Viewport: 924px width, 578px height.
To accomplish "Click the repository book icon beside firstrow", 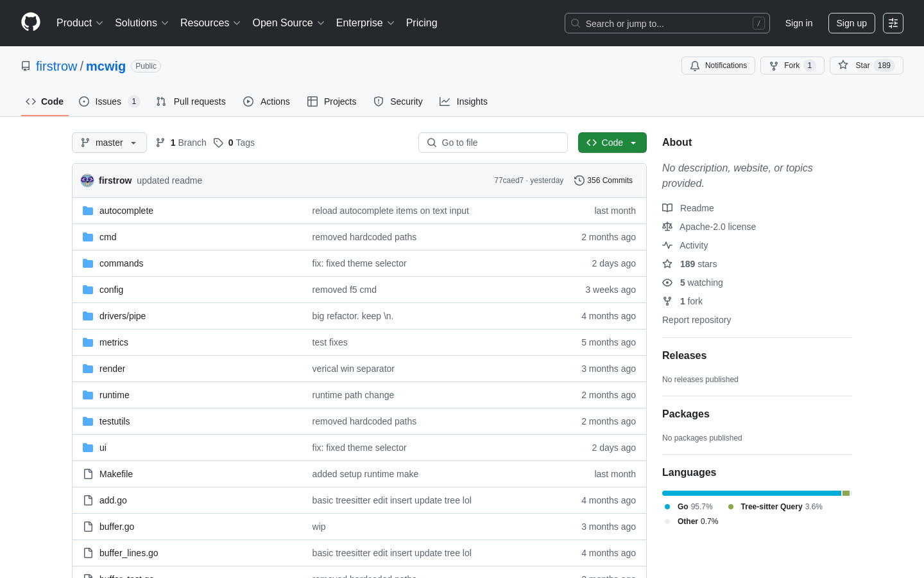I will point(26,66).
